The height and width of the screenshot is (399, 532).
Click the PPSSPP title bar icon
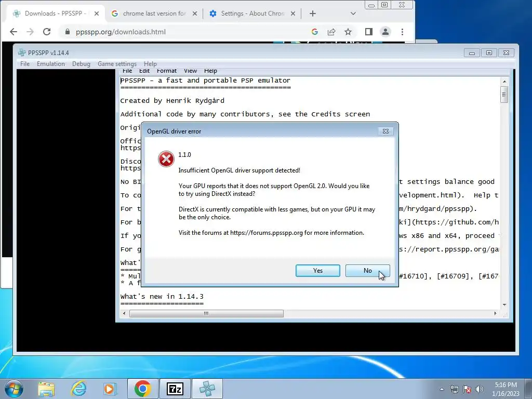point(22,52)
